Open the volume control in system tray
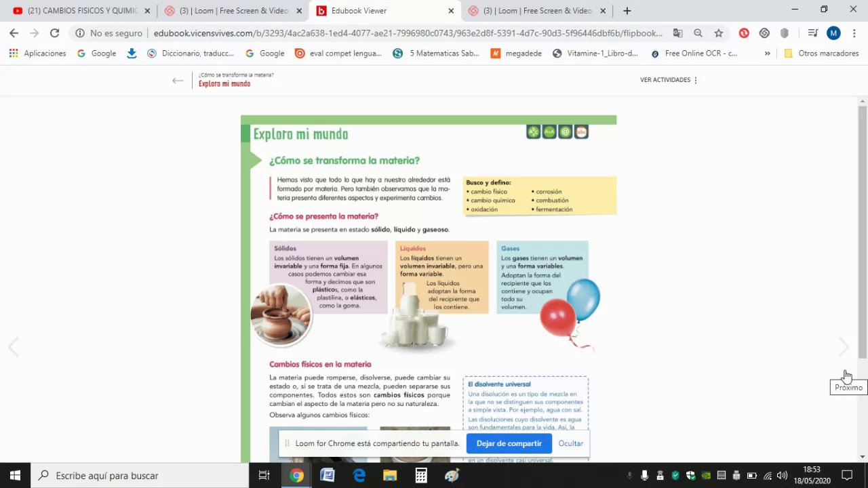This screenshot has width=868, height=488. pos(782,475)
